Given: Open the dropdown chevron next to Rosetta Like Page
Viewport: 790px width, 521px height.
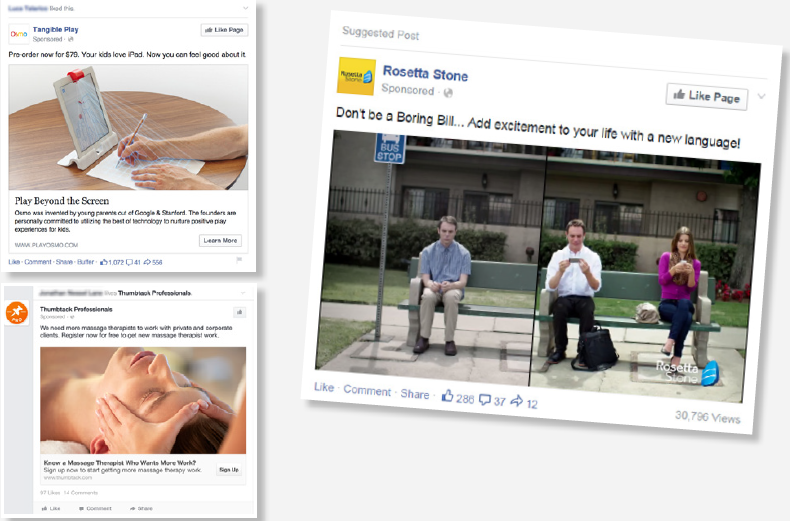Looking at the screenshot, I should (x=761, y=96).
